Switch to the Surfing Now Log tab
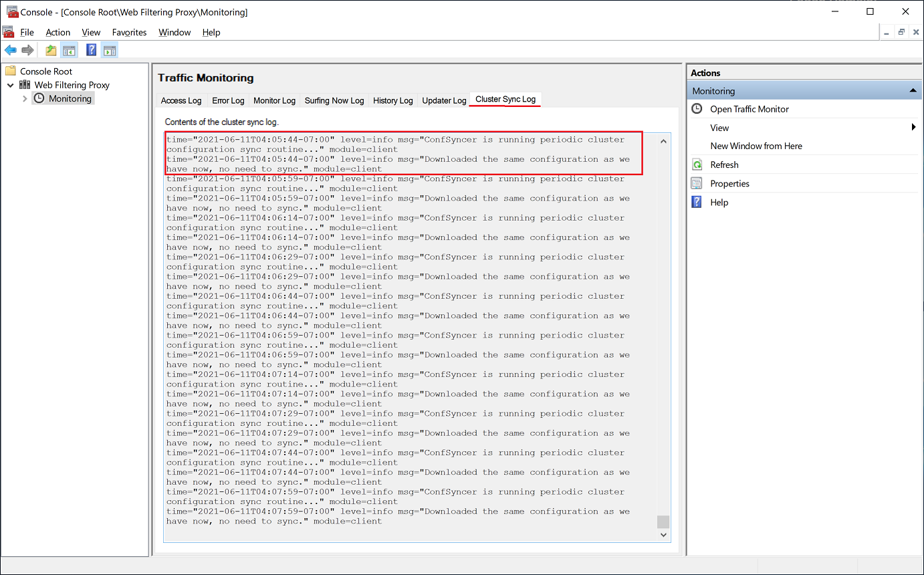Screen dimensions: 924x575 (334, 100)
